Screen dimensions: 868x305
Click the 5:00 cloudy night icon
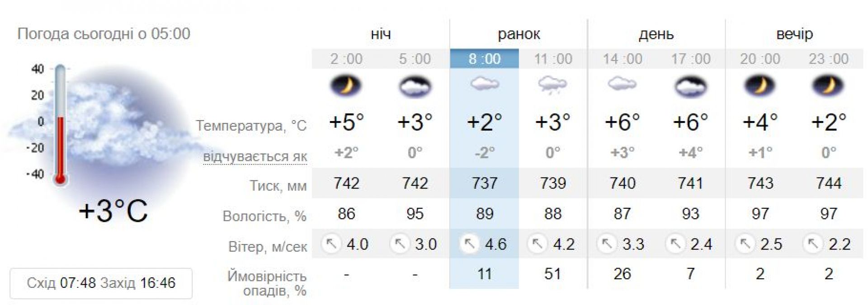click(x=415, y=86)
